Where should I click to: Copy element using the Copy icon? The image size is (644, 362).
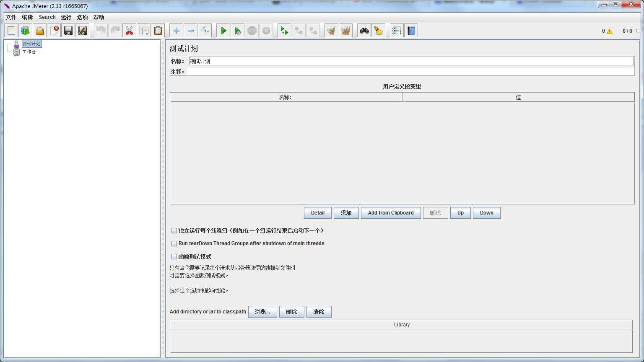click(x=144, y=31)
